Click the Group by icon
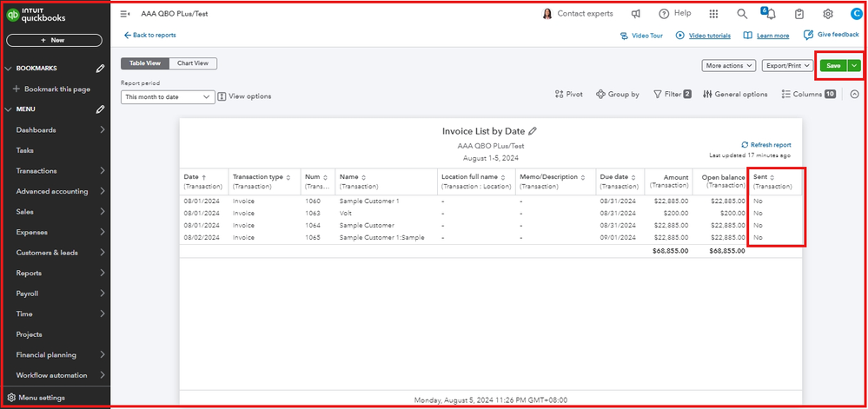 click(600, 95)
